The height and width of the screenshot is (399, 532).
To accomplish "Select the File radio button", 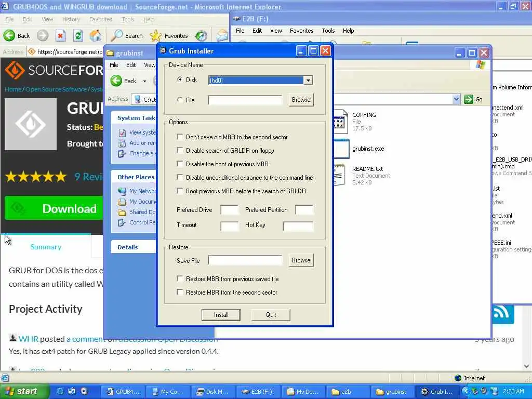I will point(180,100).
